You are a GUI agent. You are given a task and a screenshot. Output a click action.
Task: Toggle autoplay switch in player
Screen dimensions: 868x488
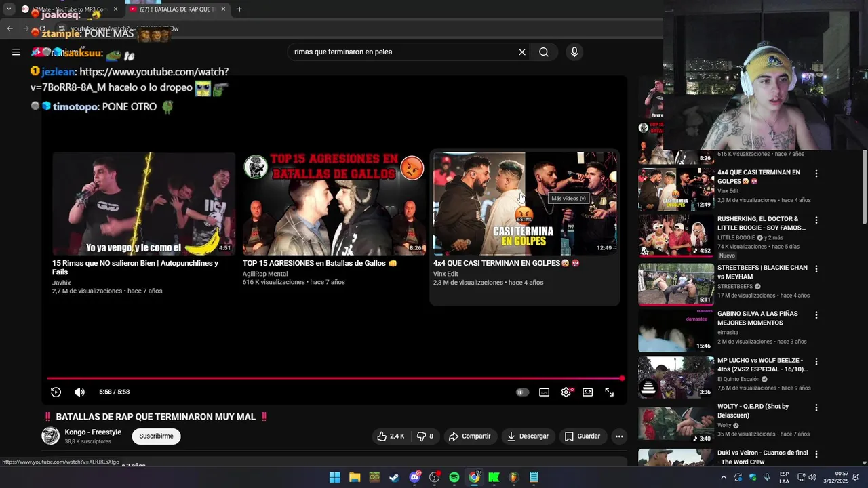click(x=522, y=392)
